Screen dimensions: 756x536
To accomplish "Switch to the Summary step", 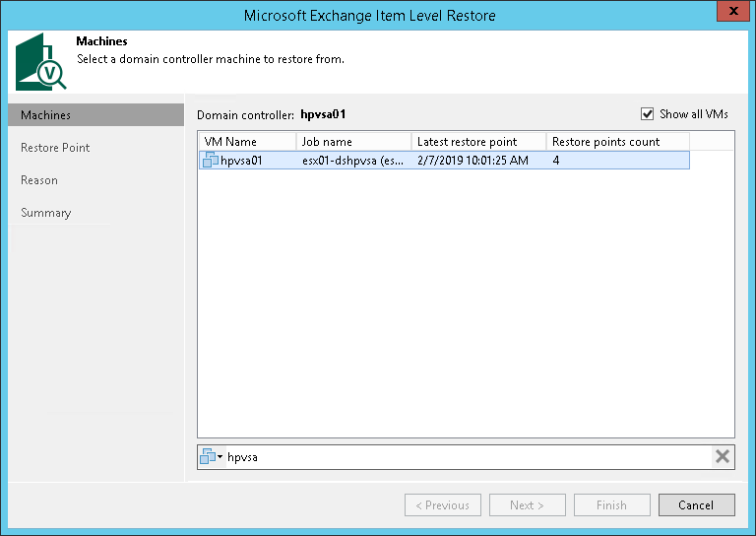I will 46,213.
